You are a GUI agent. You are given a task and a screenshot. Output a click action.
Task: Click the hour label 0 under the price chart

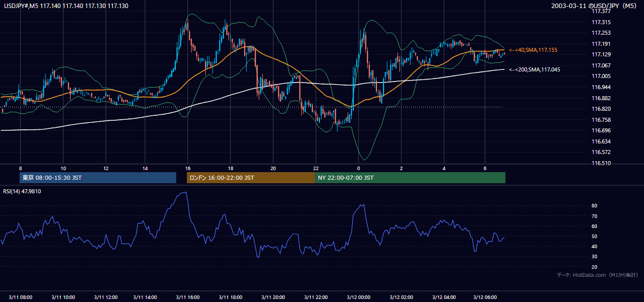click(x=358, y=168)
